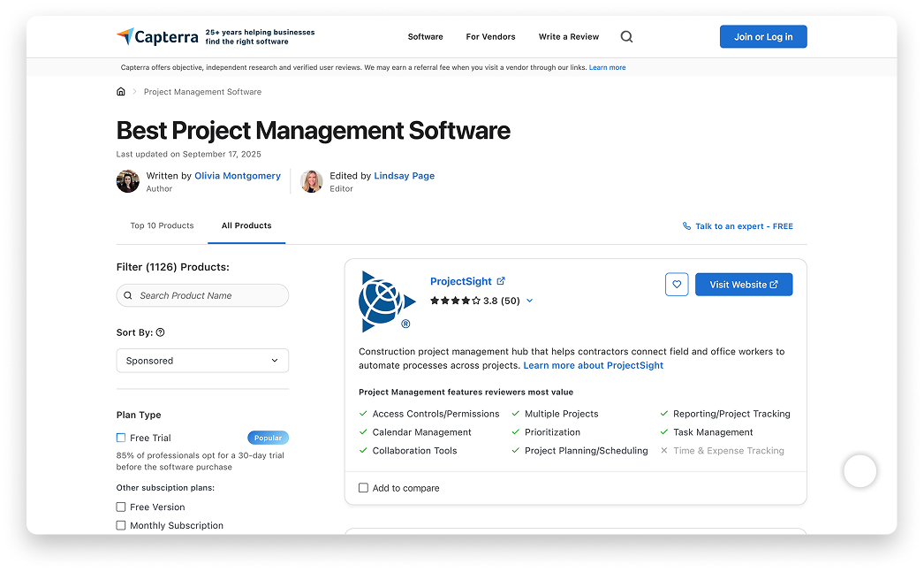The height and width of the screenshot is (572, 924).
Task: Open the Learn more disclosure link
Action: (608, 67)
